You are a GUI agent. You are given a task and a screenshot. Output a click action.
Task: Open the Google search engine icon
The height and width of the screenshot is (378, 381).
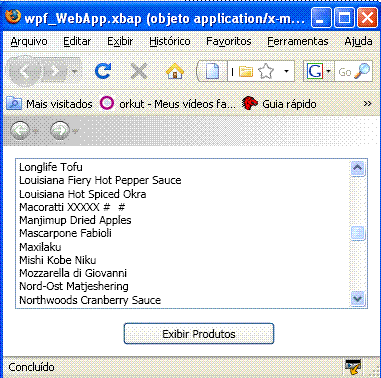(315, 71)
